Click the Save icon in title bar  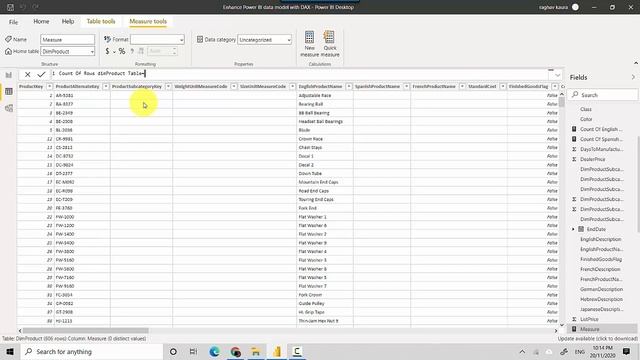pyautogui.click(x=11, y=7)
